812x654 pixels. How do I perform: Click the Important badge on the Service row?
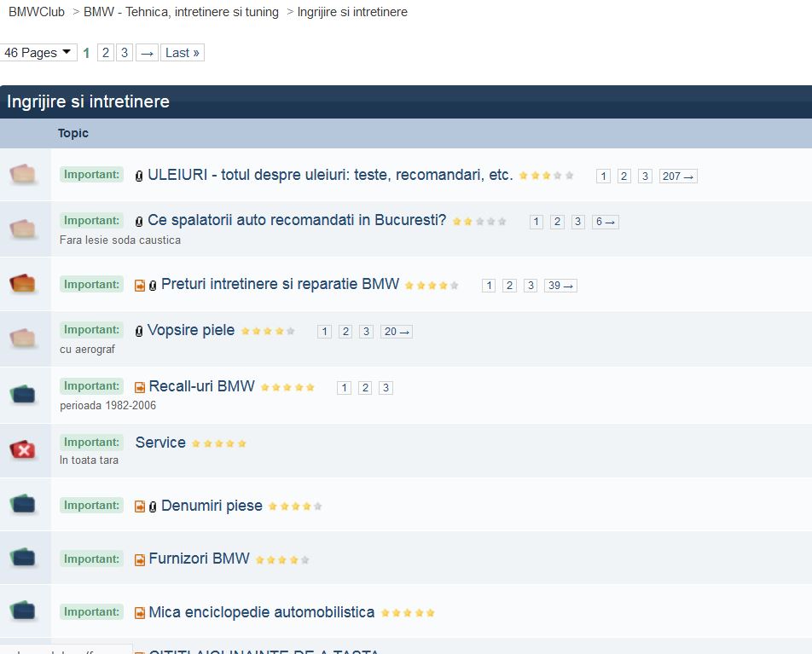[x=91, y=443]
